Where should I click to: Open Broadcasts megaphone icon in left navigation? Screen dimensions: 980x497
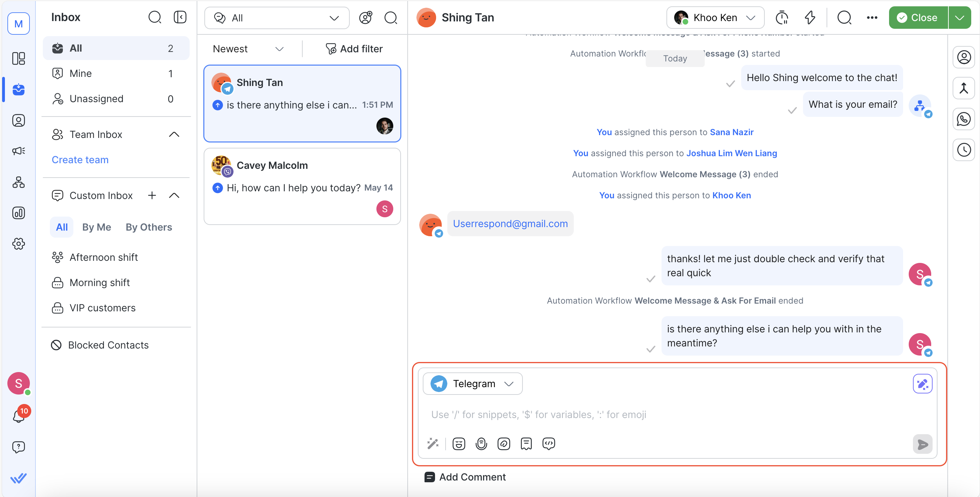[18, 151]
